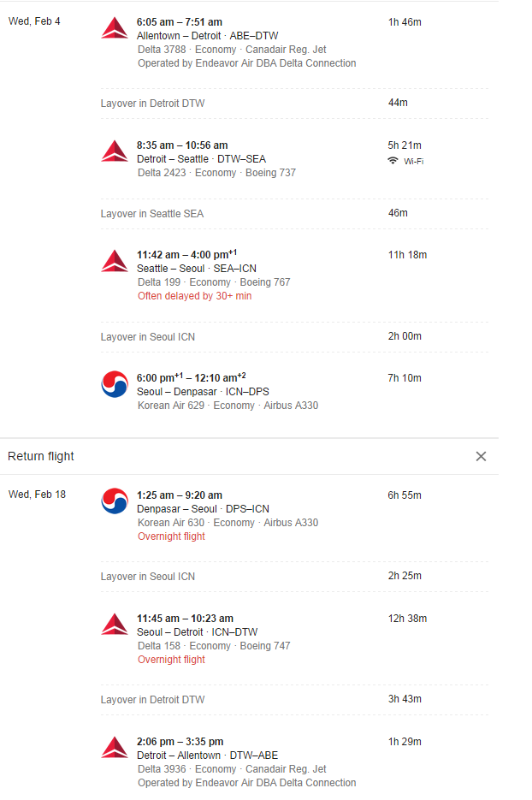Click 'Overnight flight' under Korean Air 630
The image size is (532, 800).
[171, 536]
